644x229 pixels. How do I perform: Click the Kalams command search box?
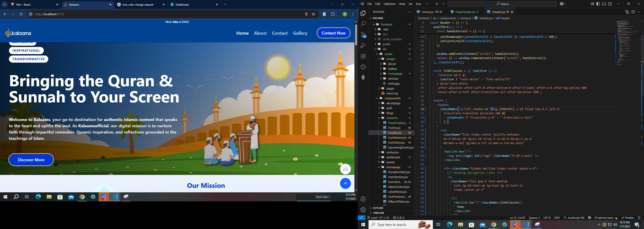[x=502, y=4]
